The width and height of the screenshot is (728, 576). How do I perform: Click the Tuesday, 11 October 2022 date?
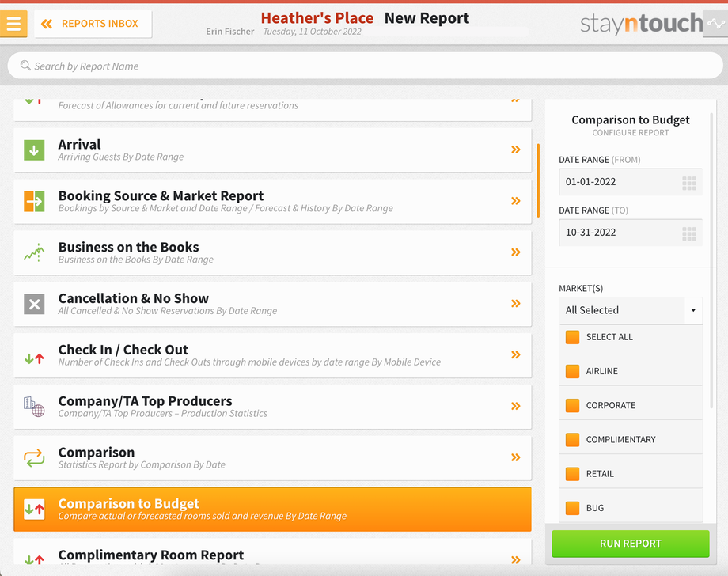[x=312, y=32]
